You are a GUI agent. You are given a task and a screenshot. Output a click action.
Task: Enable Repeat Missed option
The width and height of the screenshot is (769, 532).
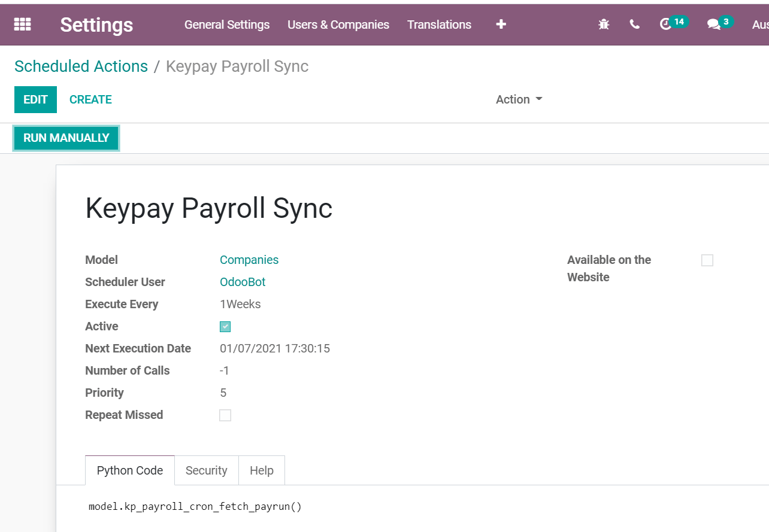tap(225, 415)
